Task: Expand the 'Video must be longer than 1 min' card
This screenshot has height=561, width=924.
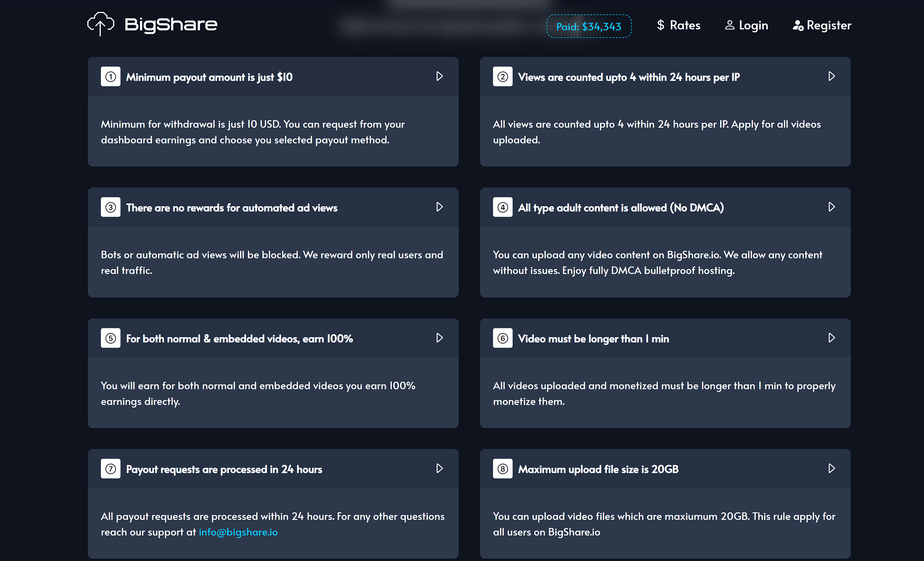Action: pos(831,338)
